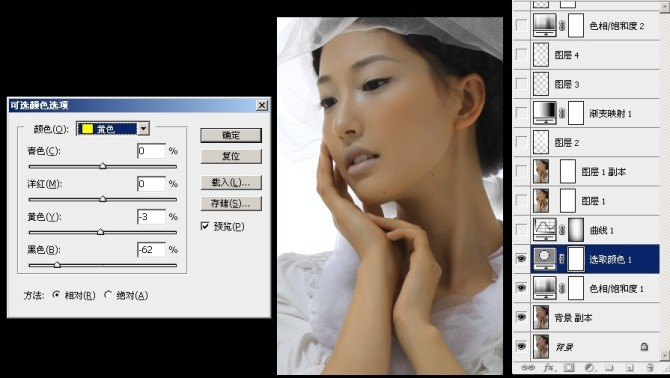670x378 pixels.
Task: Click the chain link on 渐变映射 1 layer
Action: (562, 113)
